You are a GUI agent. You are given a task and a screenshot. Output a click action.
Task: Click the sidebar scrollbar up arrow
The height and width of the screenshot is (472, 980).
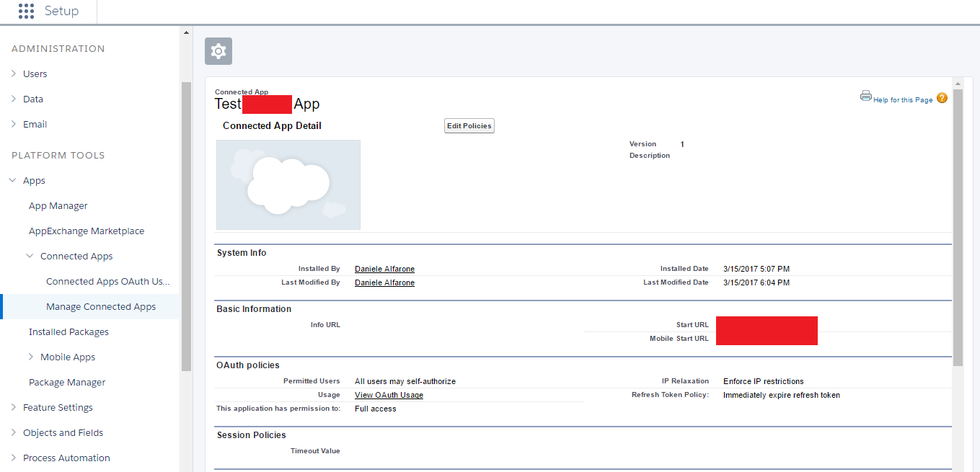187,33
